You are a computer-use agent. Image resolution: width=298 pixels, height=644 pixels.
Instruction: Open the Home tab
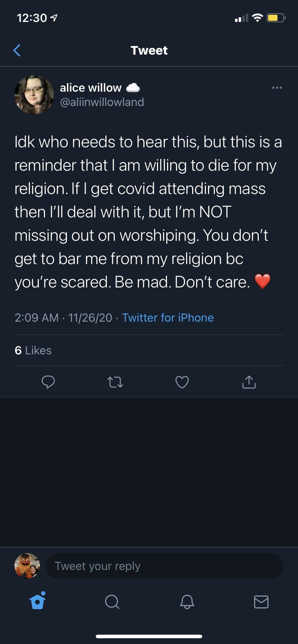tap(38, 601)
